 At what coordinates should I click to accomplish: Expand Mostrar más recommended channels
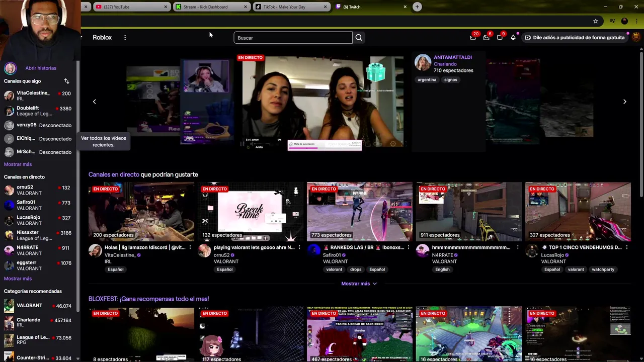[359, 284]
